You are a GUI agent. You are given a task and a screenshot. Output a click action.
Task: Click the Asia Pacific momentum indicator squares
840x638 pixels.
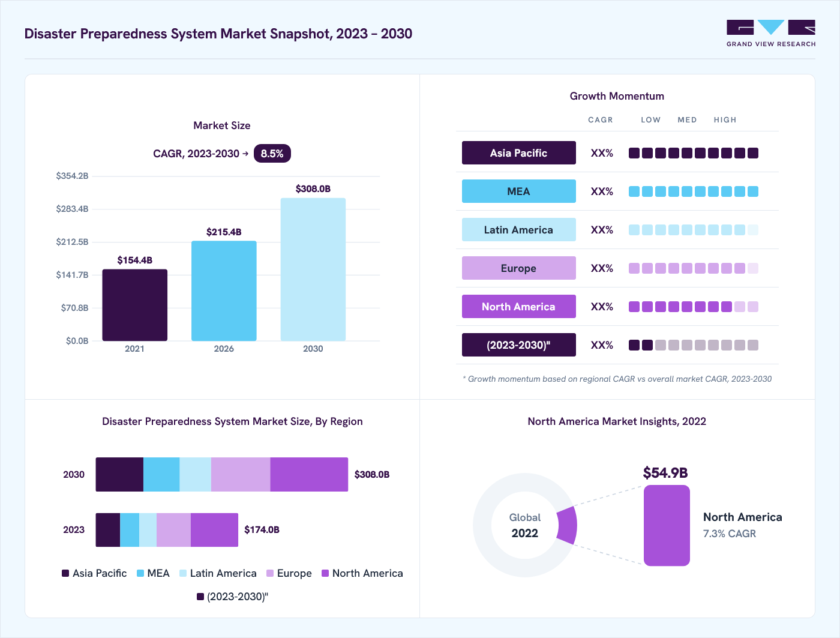click(x=694, y=153)
